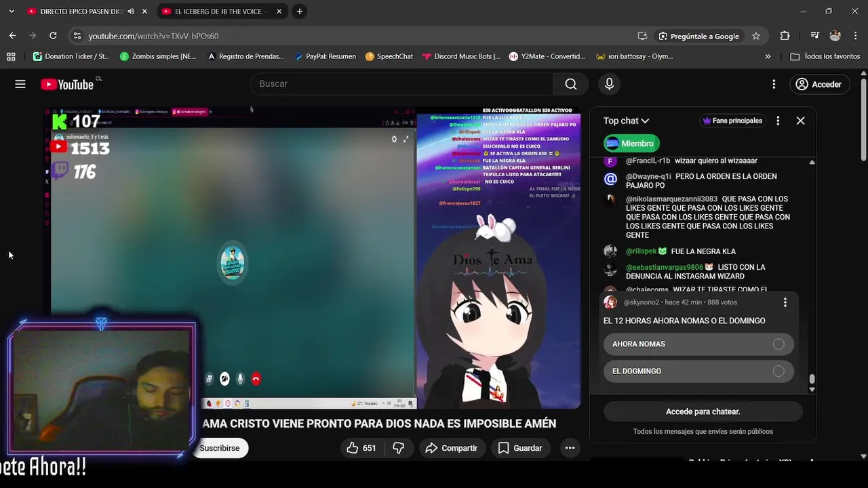Switch to DIRECTO EPICO browser tab
868x488 pixels.
(x=80, y=12)
